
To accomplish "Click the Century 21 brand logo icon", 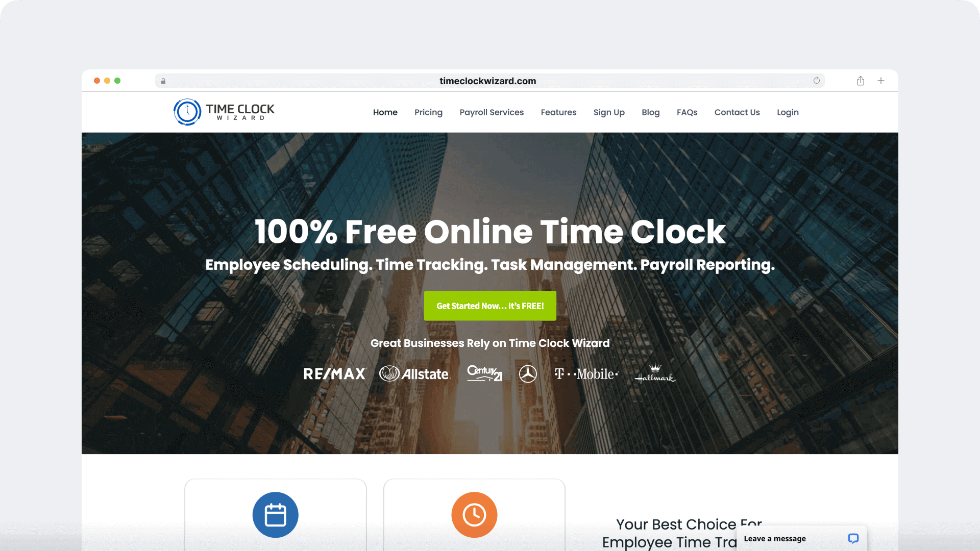I will pos(484,373).
